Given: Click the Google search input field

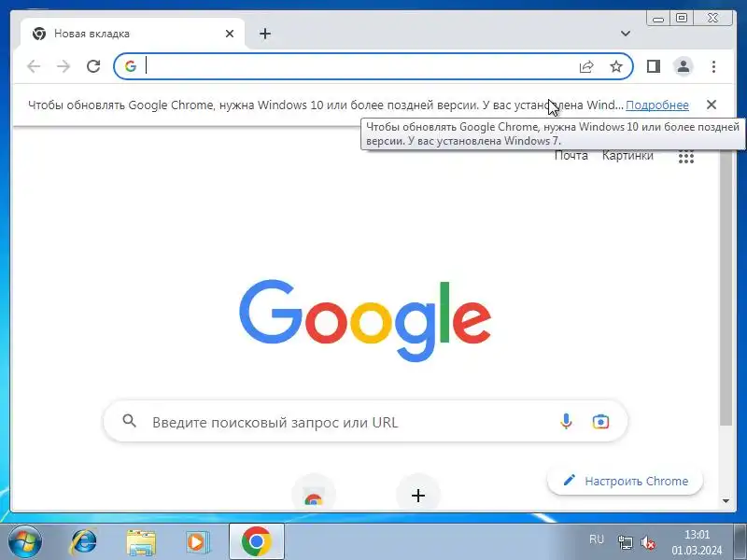Looking at the screenshot, I should tap(365, 422).
